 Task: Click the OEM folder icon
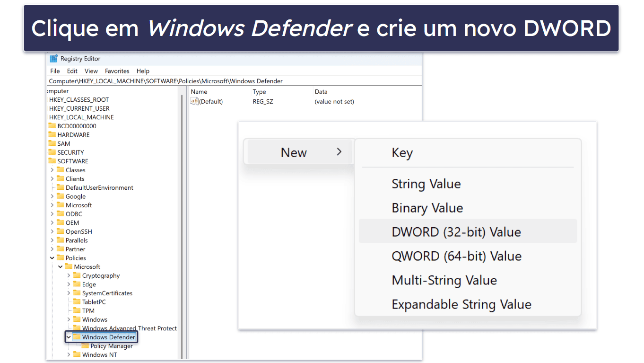point(60,222)
